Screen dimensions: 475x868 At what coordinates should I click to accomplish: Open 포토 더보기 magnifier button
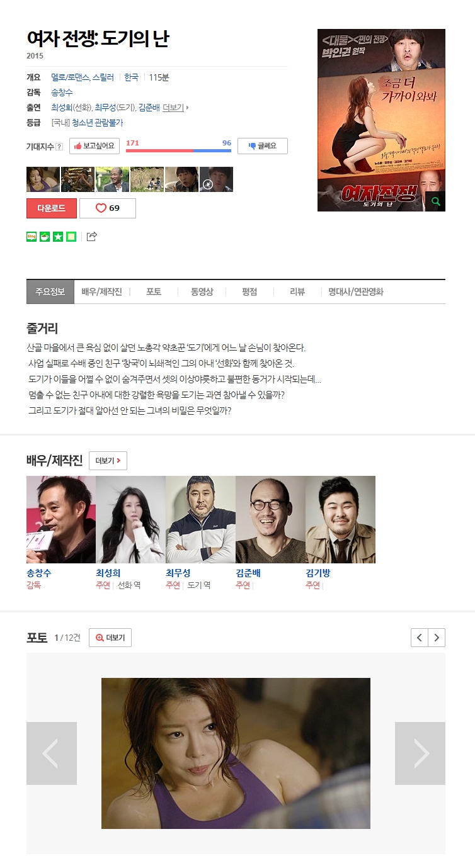(110, 638)
